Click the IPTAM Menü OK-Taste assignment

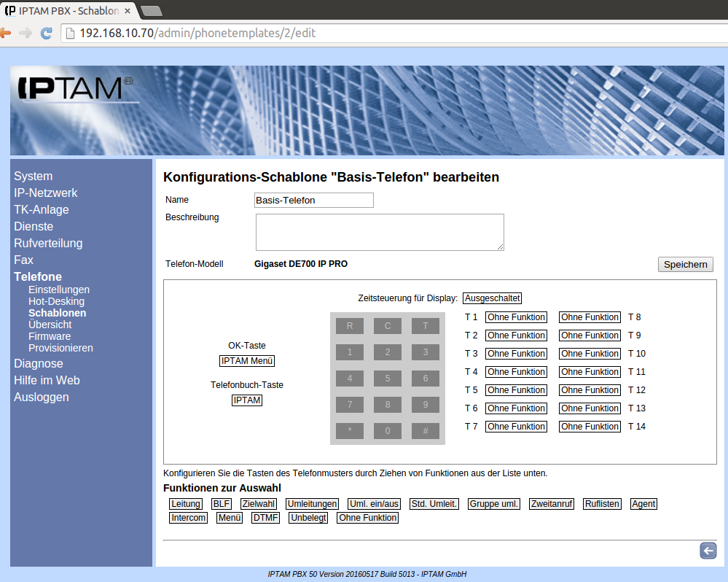(x=247, y=361)
